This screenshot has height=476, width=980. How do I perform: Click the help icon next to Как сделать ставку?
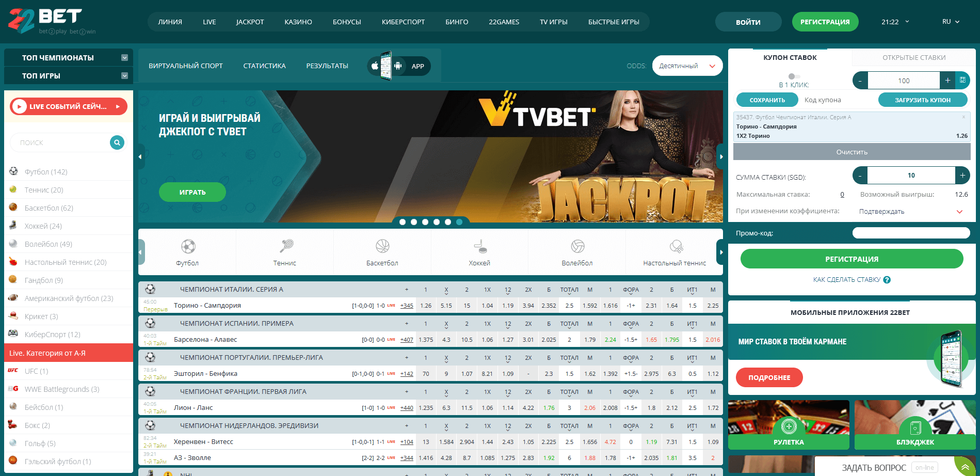pos(887,280)
